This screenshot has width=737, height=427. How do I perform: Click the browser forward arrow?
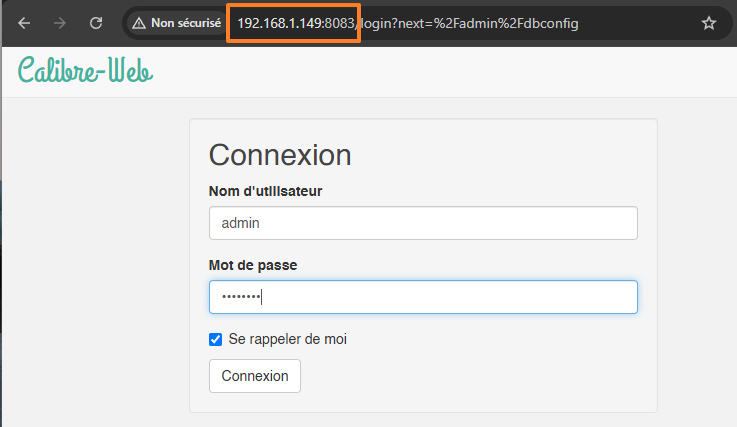click(x=60, y=22)
